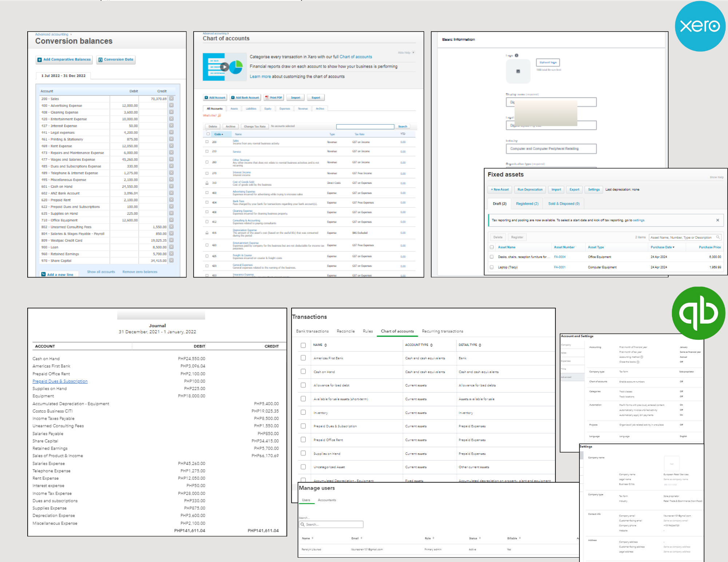Remove the 200 - Sales conversion balance row
This screenshot has height=562, width=728.
point(171,99)
